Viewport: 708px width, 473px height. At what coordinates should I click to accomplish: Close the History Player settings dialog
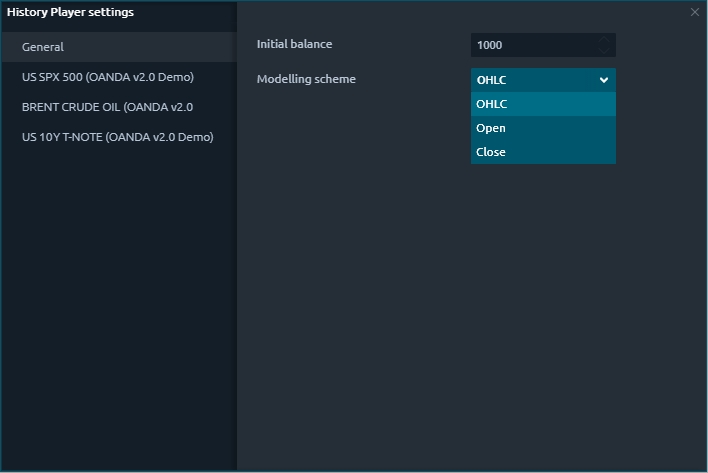click(x=695, y=12)
